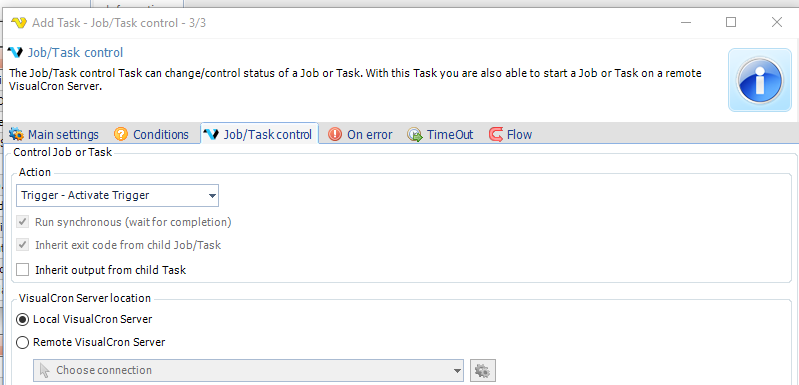Image resolution: width=799 pixels, height=385 pixels.
Task: Select Remote VisualCron Server option
Action: (x=22, y=343)
